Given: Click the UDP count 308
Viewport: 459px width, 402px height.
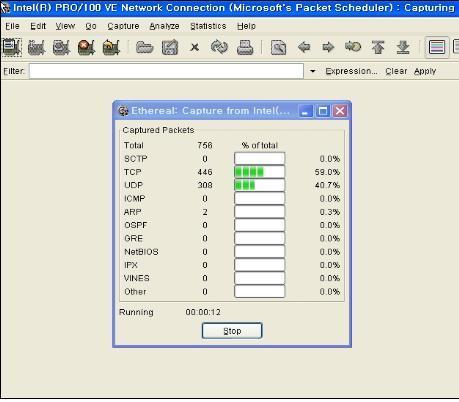Looking at the screenshot, I should click(205, 185).
